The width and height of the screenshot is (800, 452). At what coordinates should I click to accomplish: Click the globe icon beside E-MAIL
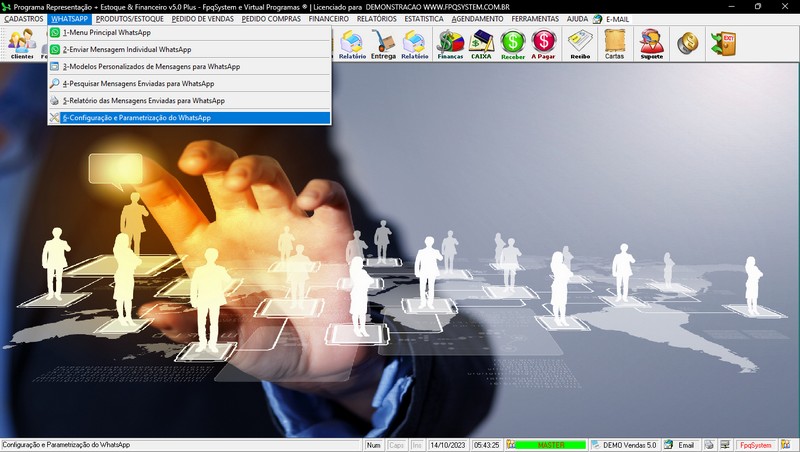(597, 19)
